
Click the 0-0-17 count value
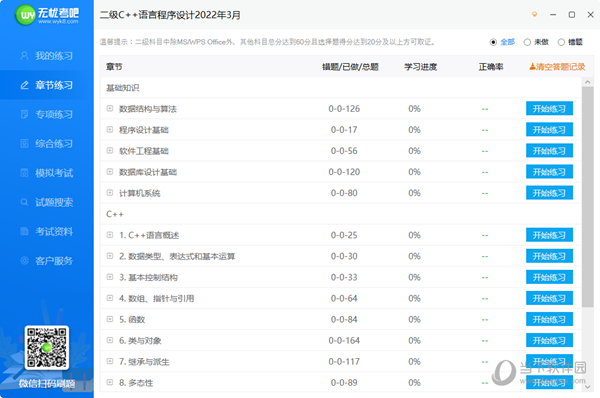(344, 130)
